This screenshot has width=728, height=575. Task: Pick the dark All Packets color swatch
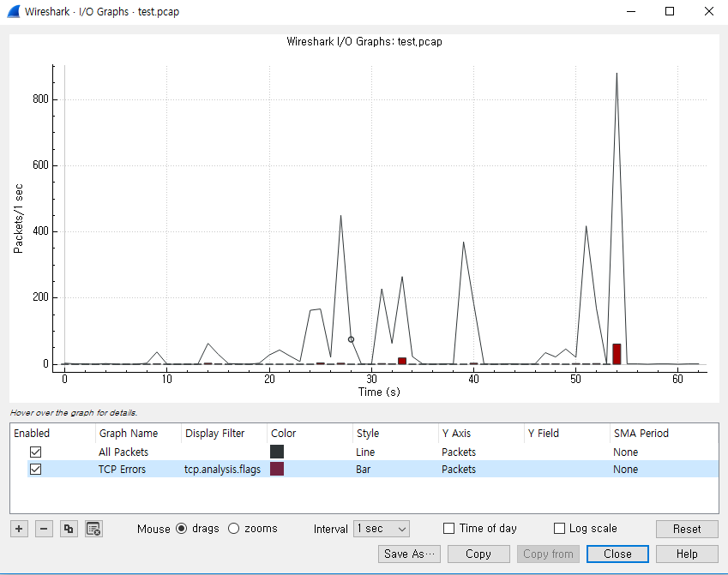pyautogui.click(x=277, y=452)
